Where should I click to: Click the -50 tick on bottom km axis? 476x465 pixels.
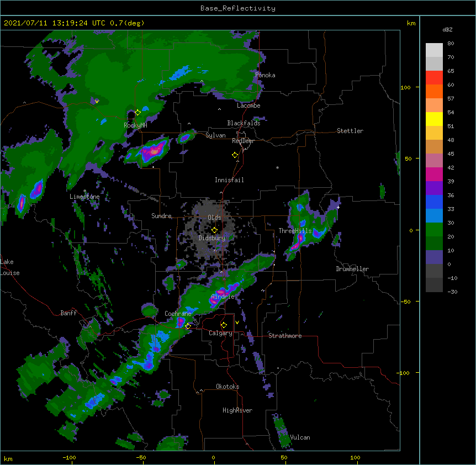(141, 457)
